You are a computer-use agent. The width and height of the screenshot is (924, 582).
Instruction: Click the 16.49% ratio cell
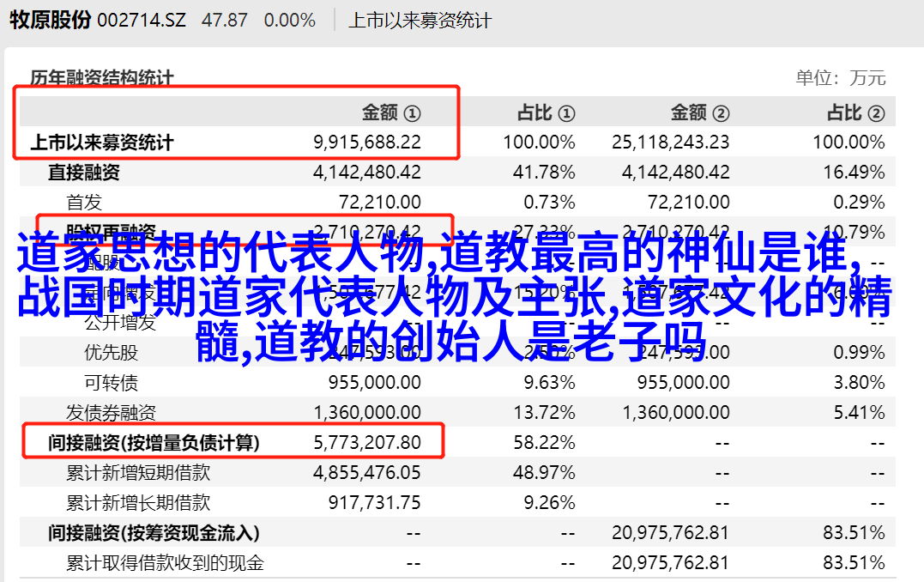click(x=854, y=173)
